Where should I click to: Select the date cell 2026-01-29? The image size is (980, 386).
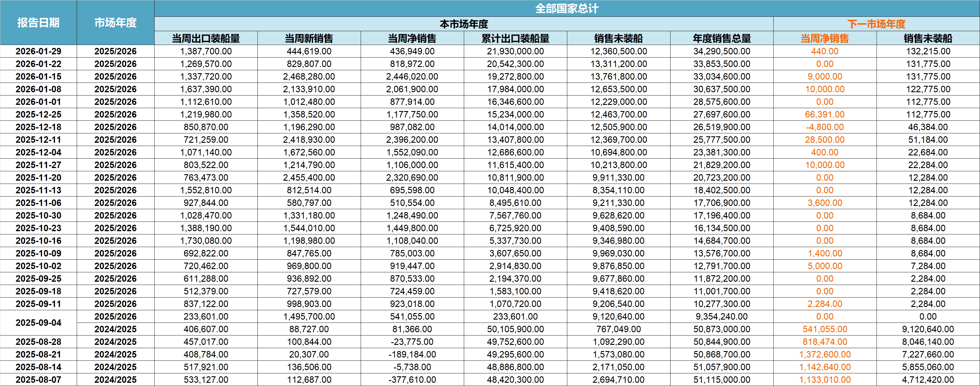pos(39,51)
